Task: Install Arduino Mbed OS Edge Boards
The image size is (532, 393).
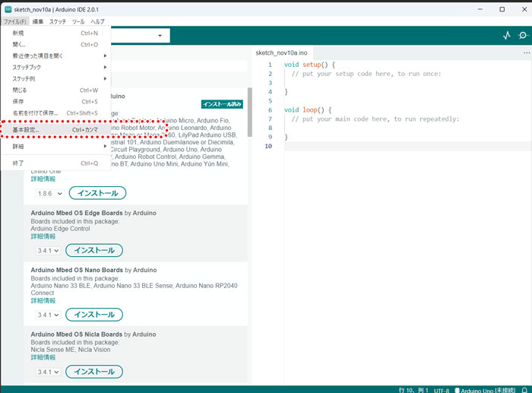Action: click(x=94, y=250)
